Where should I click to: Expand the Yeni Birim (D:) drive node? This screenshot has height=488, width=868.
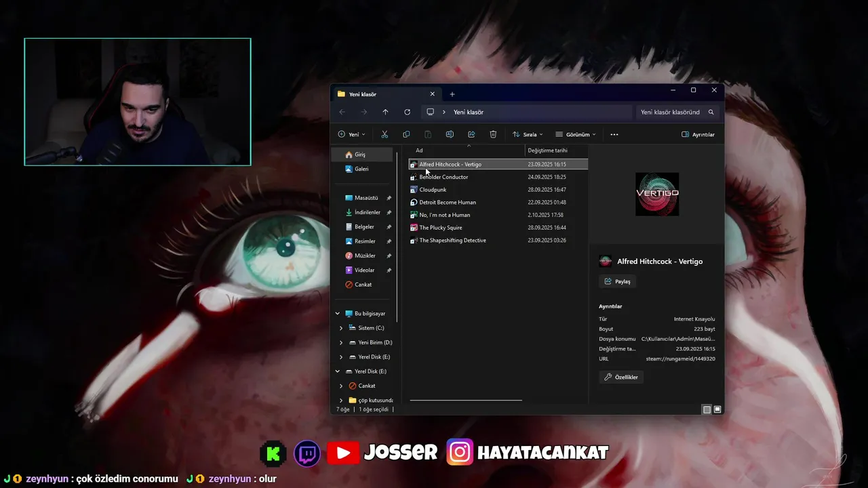click(x=341, y=342)
